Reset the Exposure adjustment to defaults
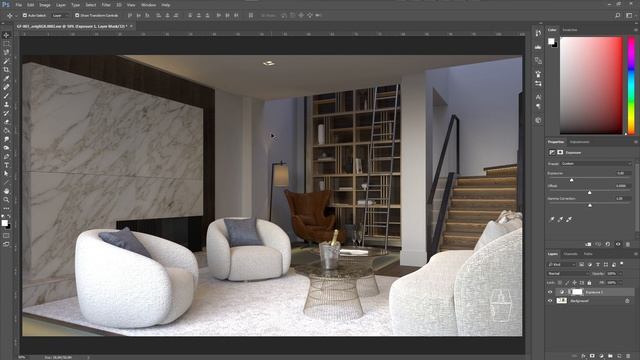The height and width of the screenshot is (360, 640). point(608,244)
